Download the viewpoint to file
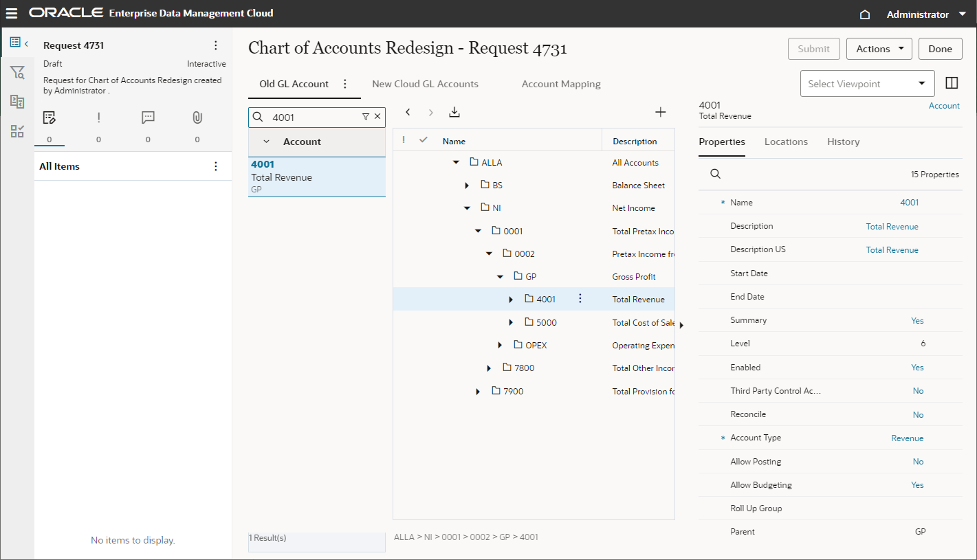The width and height of the screenshot is (977, 560). [454, 112]
